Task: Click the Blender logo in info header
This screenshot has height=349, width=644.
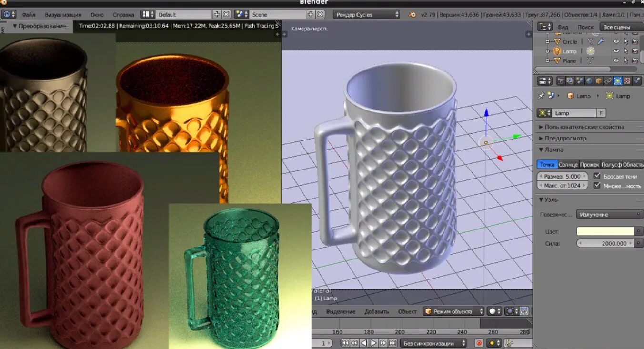Action: [413, 14]
